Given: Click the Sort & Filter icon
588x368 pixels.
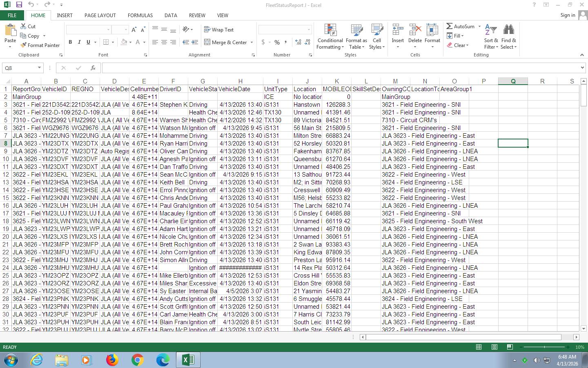Looking at the screenshot, I should tap(491, 30).
